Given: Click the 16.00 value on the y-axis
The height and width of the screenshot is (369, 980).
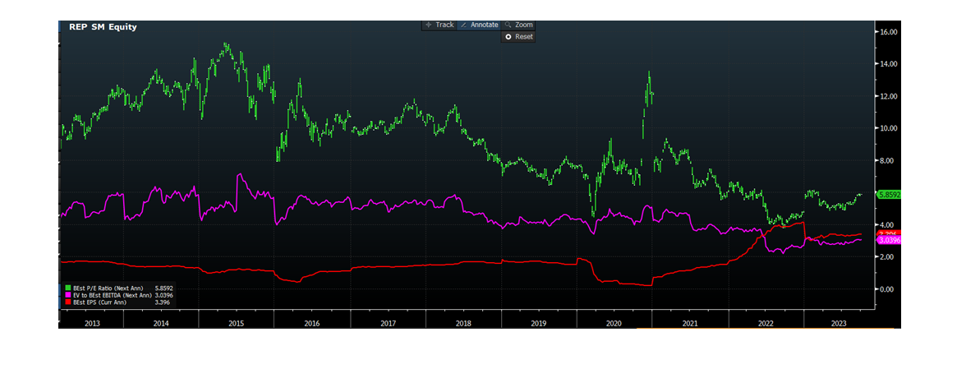Looking at the screenshot, I should (888, 32).
